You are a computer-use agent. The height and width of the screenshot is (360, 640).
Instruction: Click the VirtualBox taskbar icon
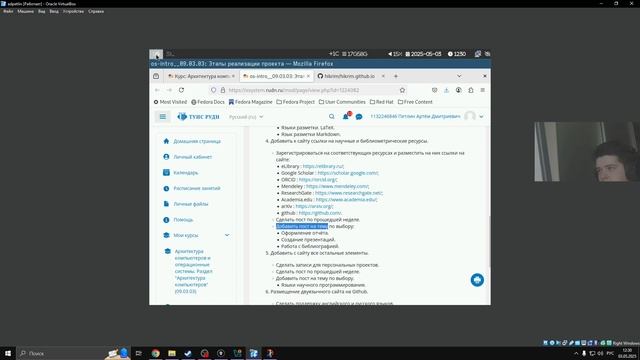tap(253, 353)
